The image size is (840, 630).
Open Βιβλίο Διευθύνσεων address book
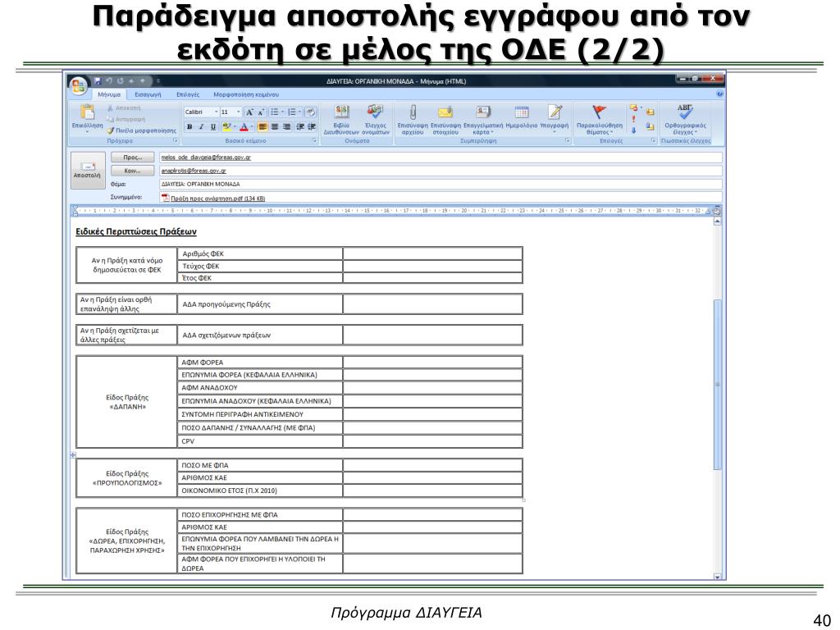click(x=341, y=120)
